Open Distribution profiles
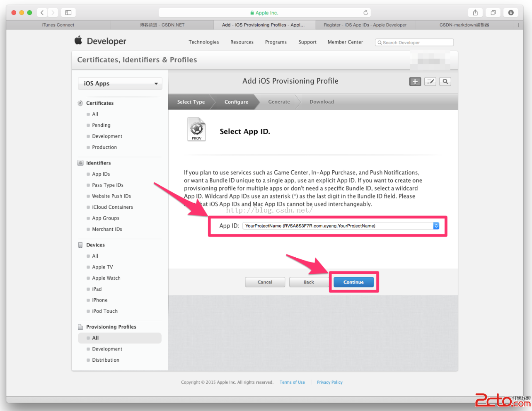The height and width of the screenshot is (411, 532). [x=106, y=360]
